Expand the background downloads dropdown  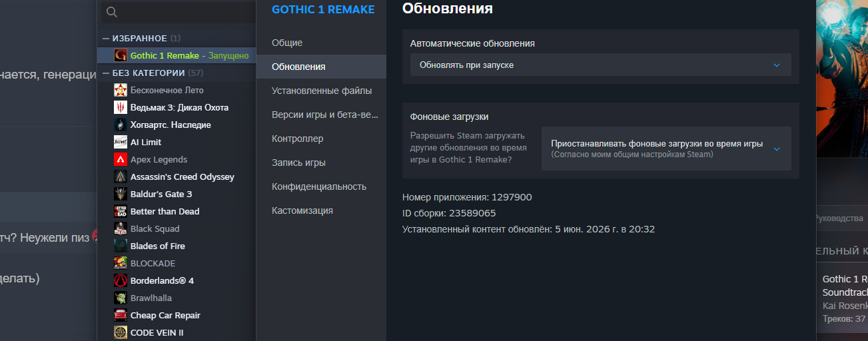666,149
